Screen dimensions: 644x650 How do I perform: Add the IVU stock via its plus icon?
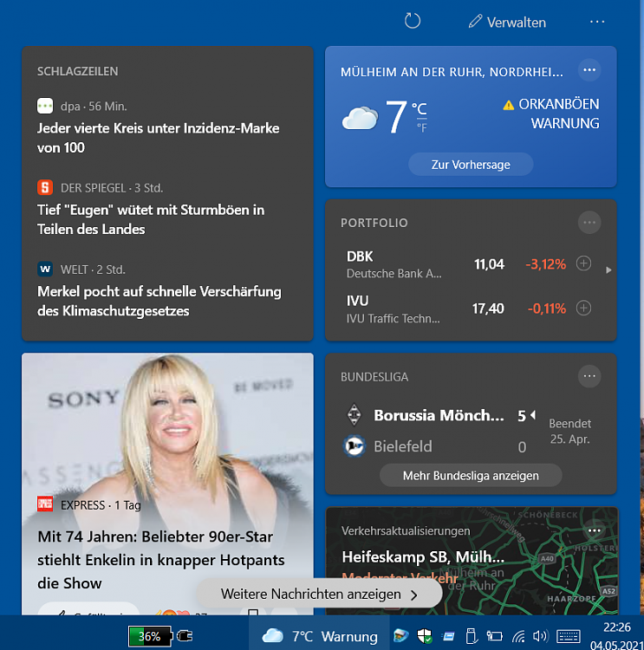coord(583,308)
